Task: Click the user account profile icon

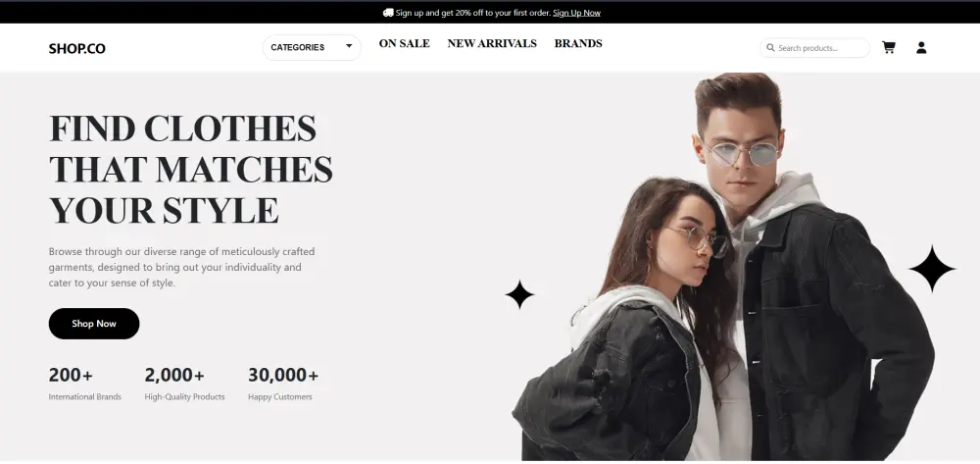Action: [921, 47]
